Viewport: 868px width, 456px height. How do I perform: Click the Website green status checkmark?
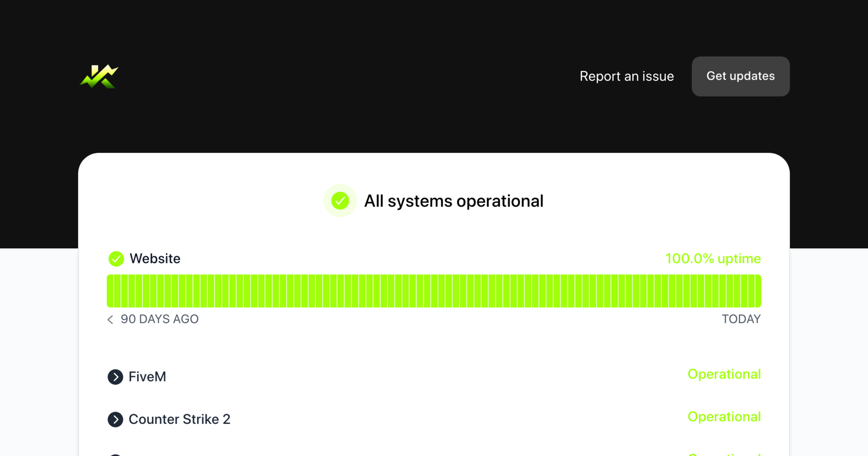[x=116, y=259]
